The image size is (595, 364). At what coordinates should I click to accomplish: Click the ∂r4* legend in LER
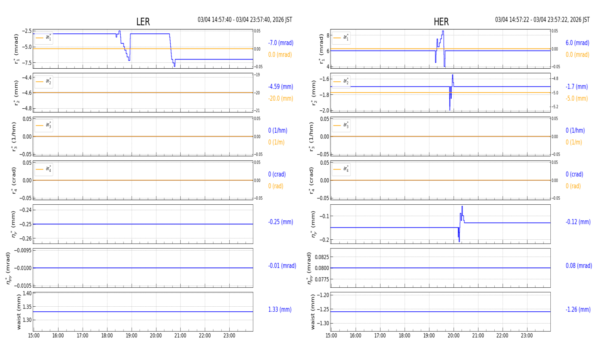click(44, 169)
